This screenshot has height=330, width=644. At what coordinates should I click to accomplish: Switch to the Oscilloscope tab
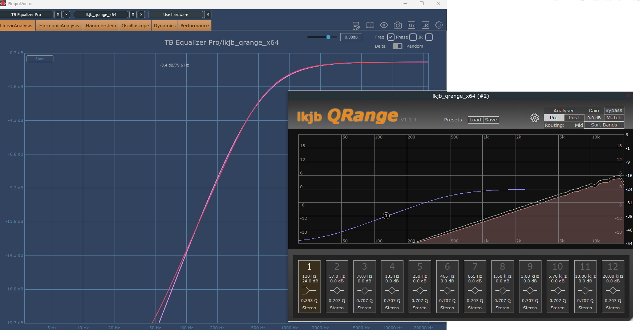coord(135,25)
